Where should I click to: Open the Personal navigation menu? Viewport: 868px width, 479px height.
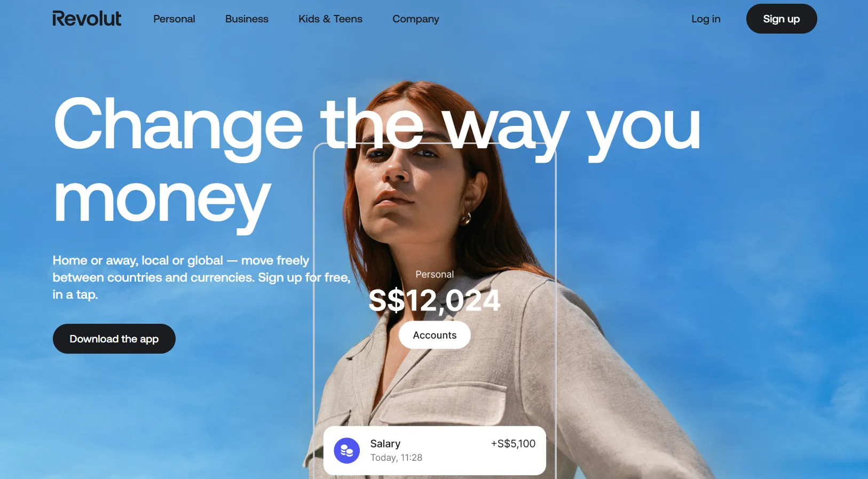tap(174, 19)
